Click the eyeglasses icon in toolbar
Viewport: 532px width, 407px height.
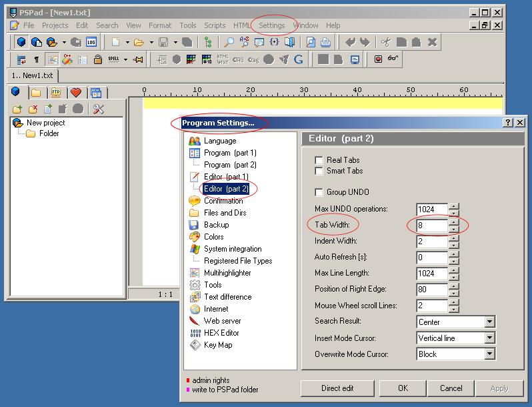393,59
